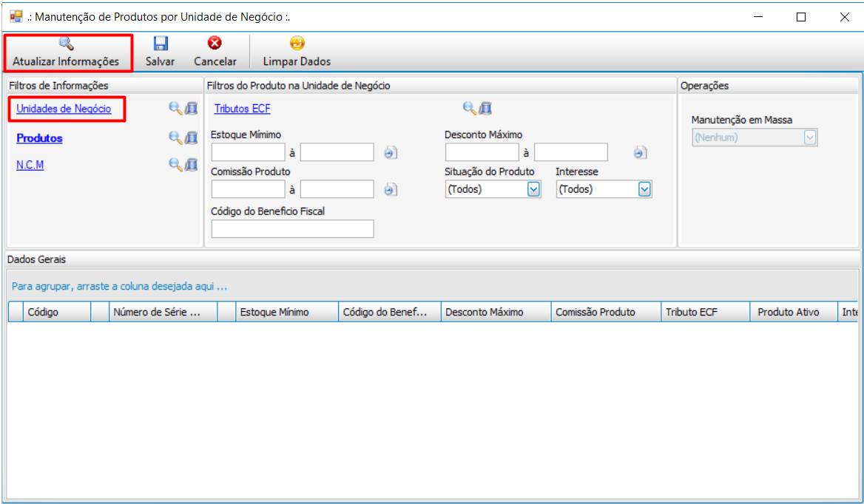Focus the second Comissão Produto input field
Viewport: 864px width, 504px height.
tap(337, 189)
